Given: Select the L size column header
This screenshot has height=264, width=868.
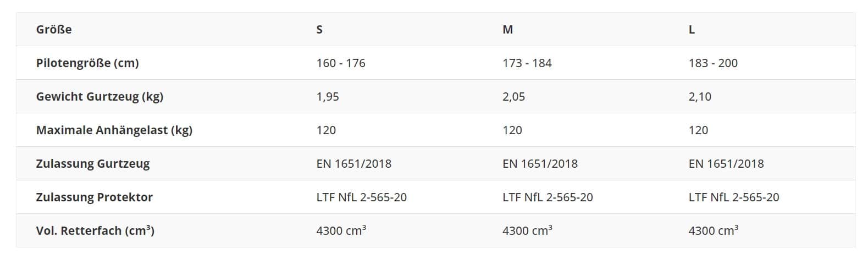Looking at the screenshot, I should [692, 30].
